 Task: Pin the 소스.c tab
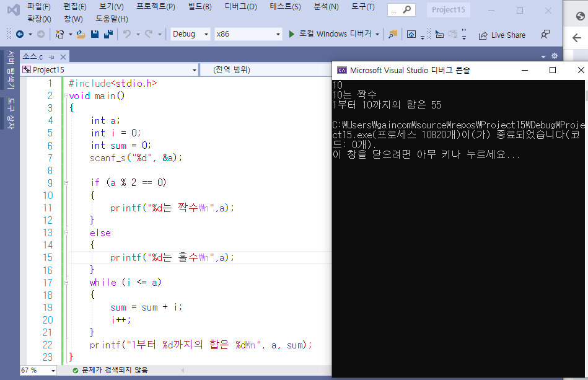pos(52,57)
